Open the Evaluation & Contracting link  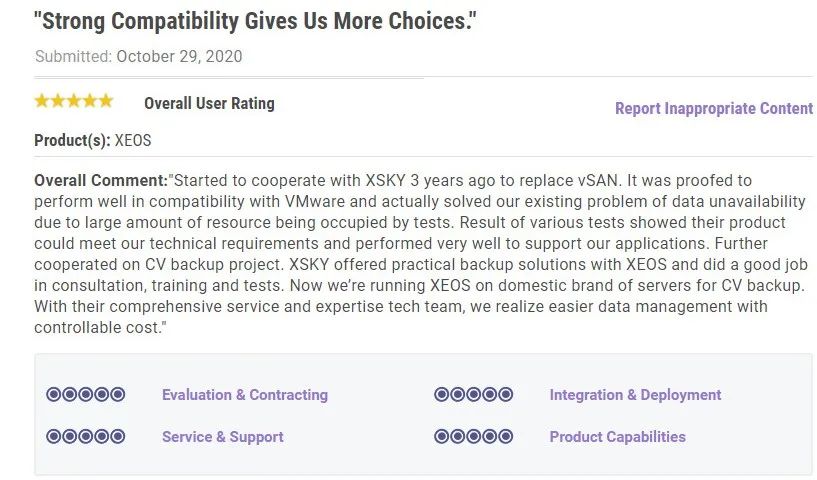click(x=245, y=395)
